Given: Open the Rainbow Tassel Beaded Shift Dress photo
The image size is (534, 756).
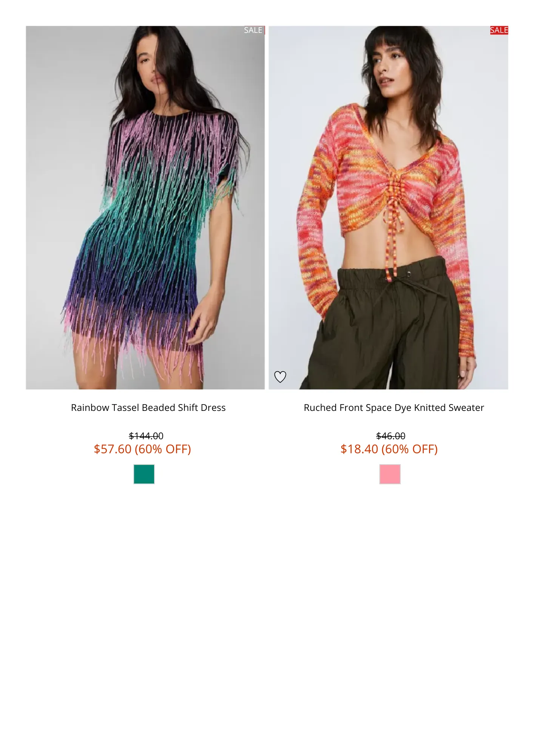Looking at the screenshot, I should 145,208.
